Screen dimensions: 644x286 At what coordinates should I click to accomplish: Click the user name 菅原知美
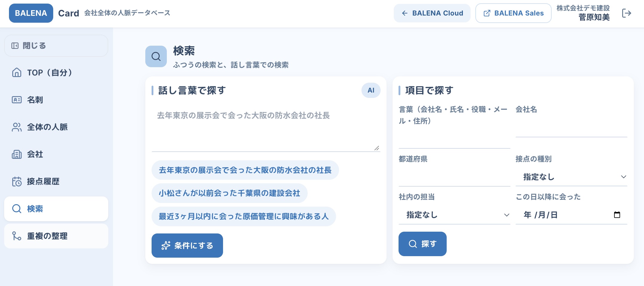click(x=594, y=17)
